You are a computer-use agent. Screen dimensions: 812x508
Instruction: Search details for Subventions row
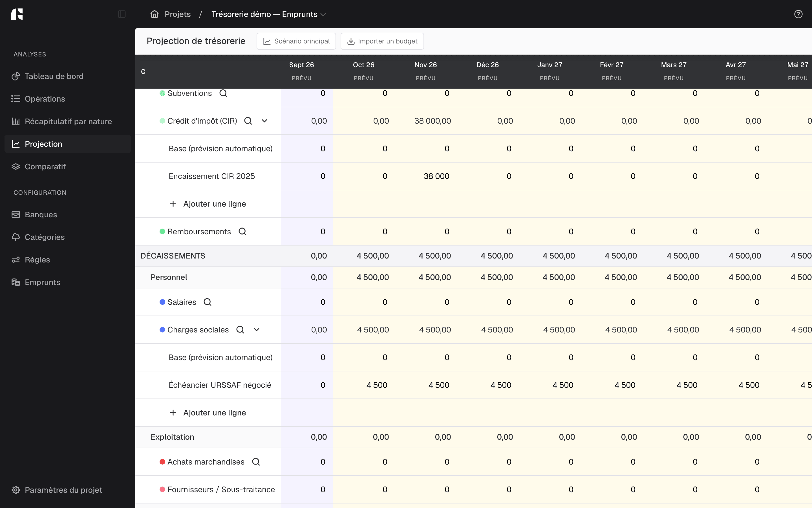(223, 93)
